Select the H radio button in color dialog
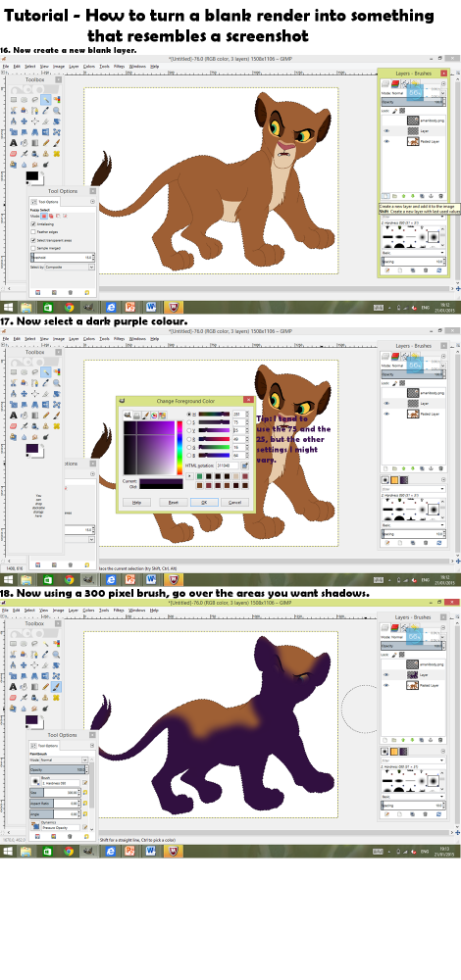461x980 pixels. coord(189,414)
